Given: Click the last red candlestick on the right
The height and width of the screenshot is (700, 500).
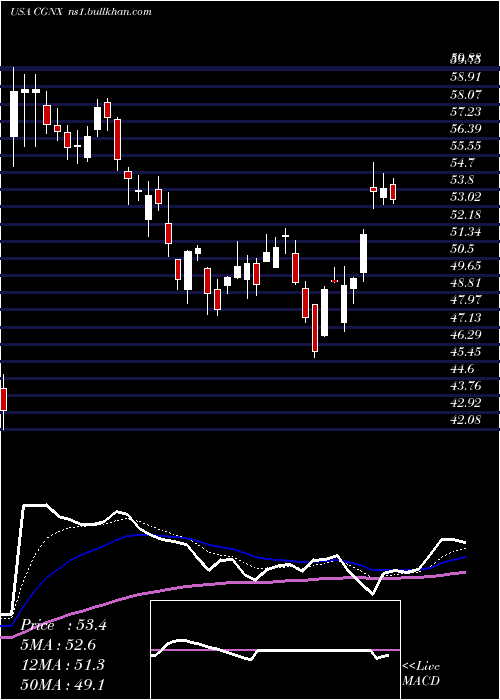Looking at the screenshot, I should click(x=393, y=192).
